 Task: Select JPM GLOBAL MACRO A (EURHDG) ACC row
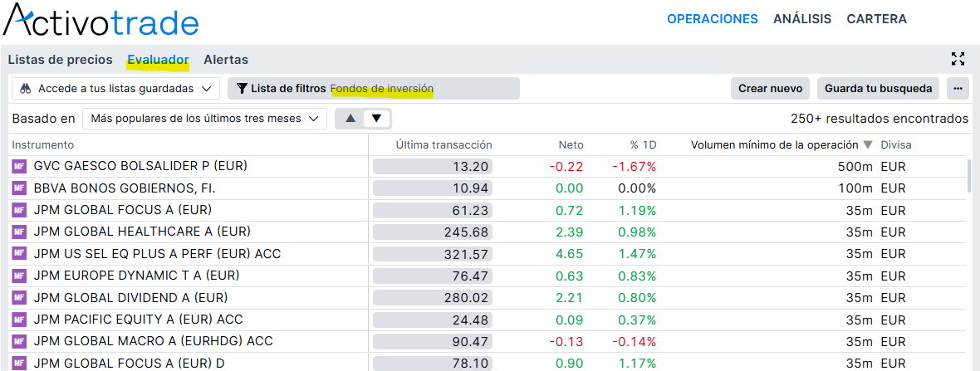(488, 342)
